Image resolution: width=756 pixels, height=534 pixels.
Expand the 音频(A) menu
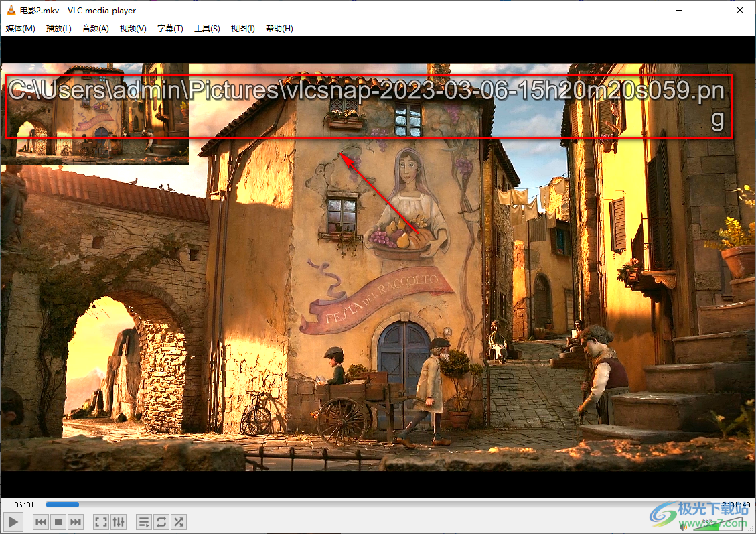pyautogui.click(x=96, y=29)
